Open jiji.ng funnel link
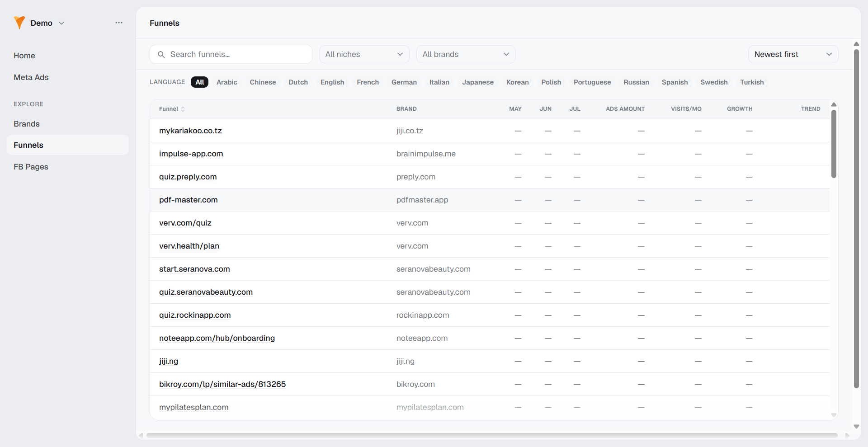Image resolution: width=868 pixels, height=447 pixels. point(169,361)
